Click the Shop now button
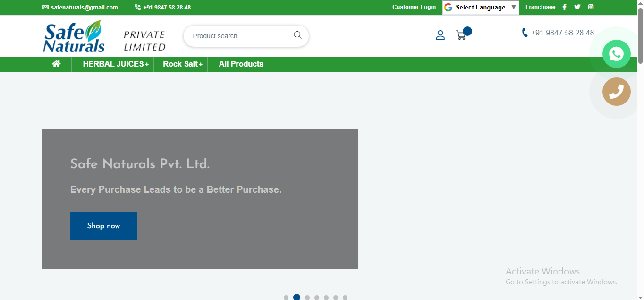644x300 pixels. click(x=103, y=226)
